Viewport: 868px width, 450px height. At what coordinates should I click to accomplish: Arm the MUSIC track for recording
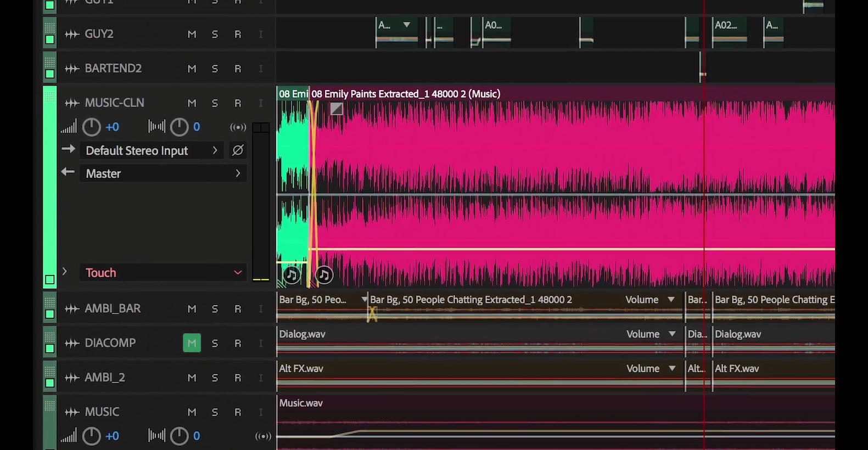coord(238,412)
